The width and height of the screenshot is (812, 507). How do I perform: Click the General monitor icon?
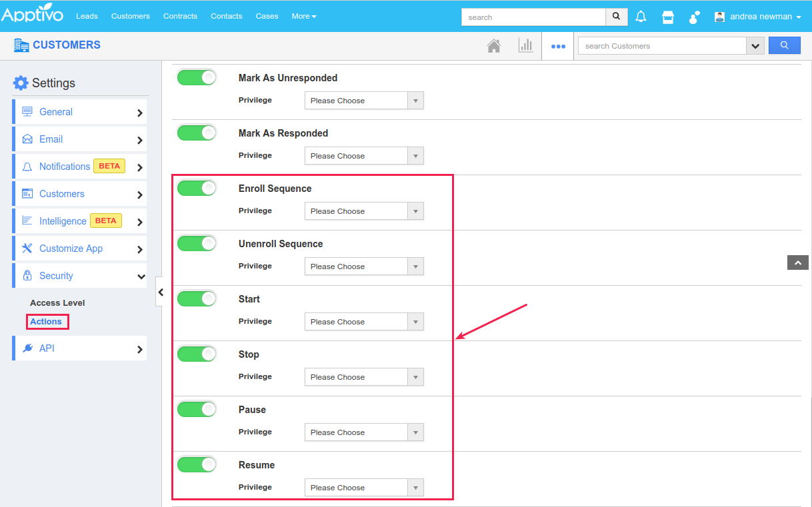27,111
